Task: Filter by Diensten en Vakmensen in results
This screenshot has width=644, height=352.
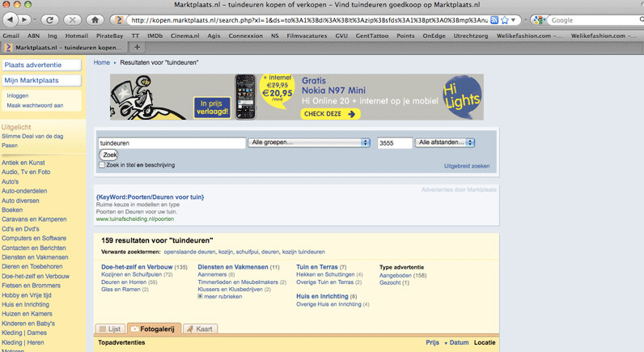Action: [x=233, y=267]
